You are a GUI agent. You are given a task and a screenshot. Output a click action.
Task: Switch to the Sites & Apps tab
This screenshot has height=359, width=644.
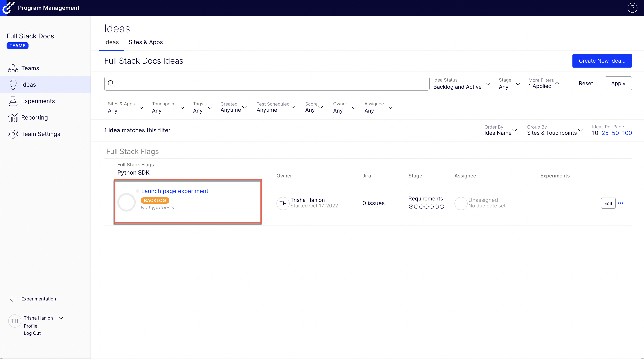pyautogui.click(x=146, y=42)
